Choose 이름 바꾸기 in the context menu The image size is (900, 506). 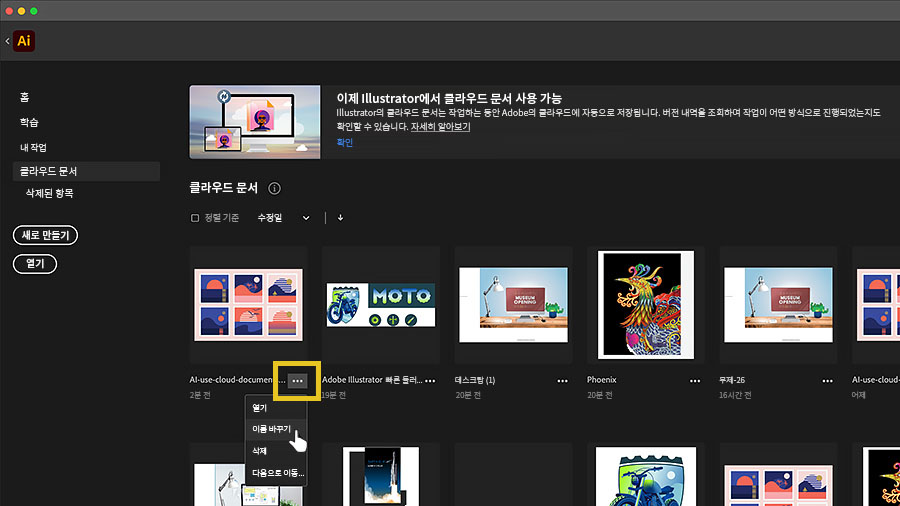pyautogui.click(x=276, y=429)
